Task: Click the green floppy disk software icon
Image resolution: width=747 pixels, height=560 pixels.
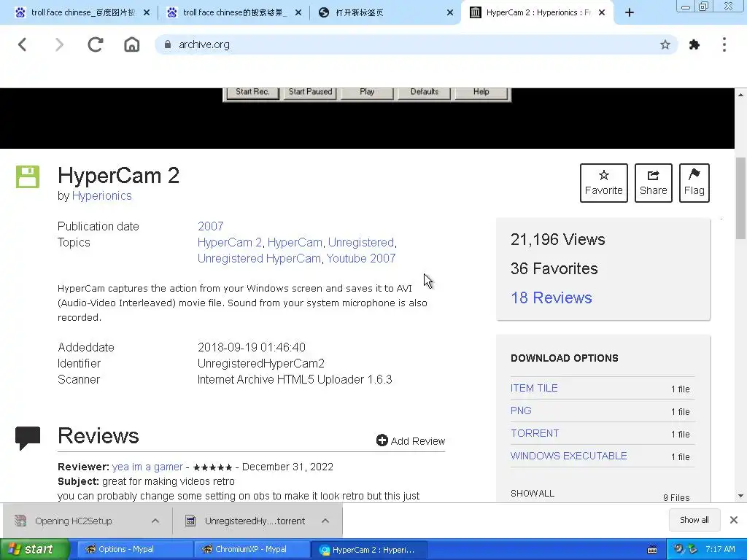Action: click(x=28, y=176)
